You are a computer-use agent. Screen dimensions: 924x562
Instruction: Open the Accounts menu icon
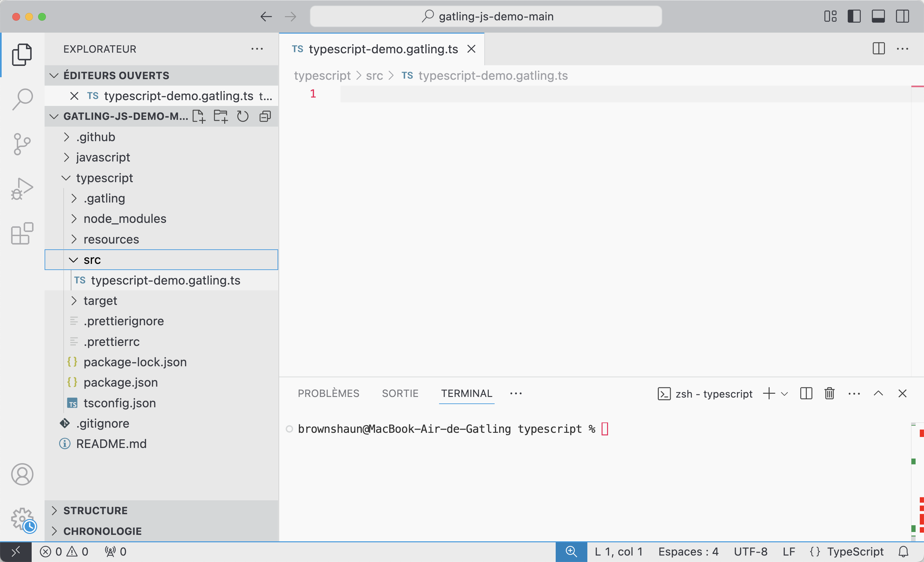22,474
